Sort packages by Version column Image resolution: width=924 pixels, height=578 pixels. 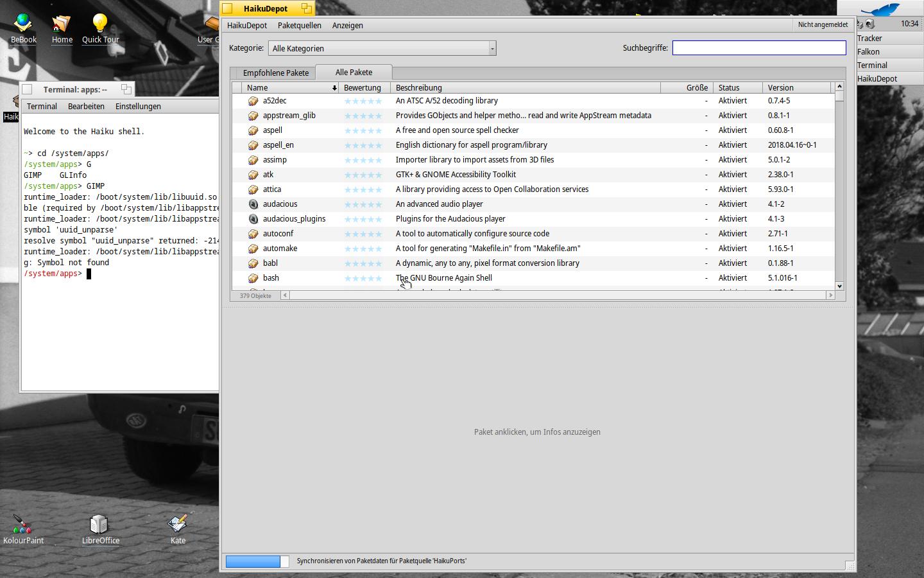point(796,87)
